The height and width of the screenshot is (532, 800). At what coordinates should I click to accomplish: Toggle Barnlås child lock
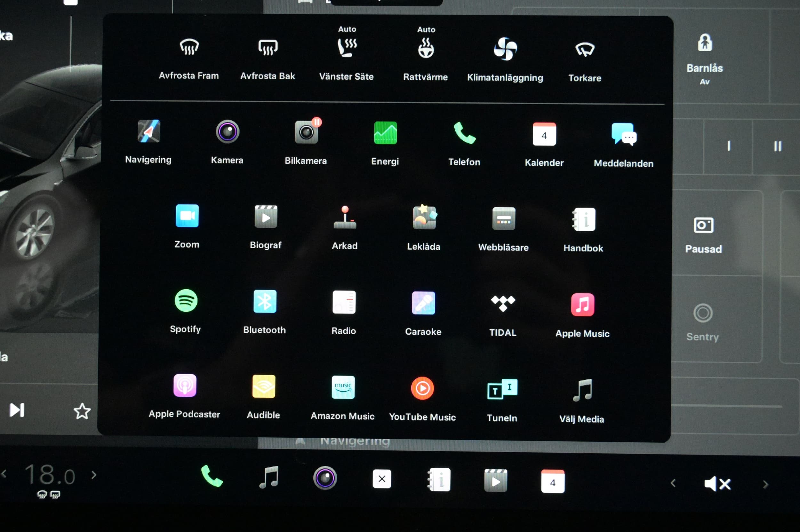(705, 59)
